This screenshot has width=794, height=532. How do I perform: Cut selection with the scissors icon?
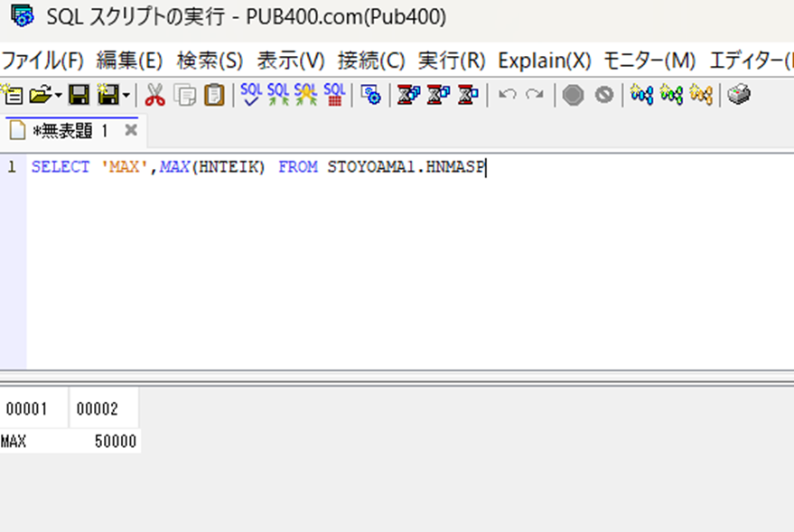coord(155,95)
